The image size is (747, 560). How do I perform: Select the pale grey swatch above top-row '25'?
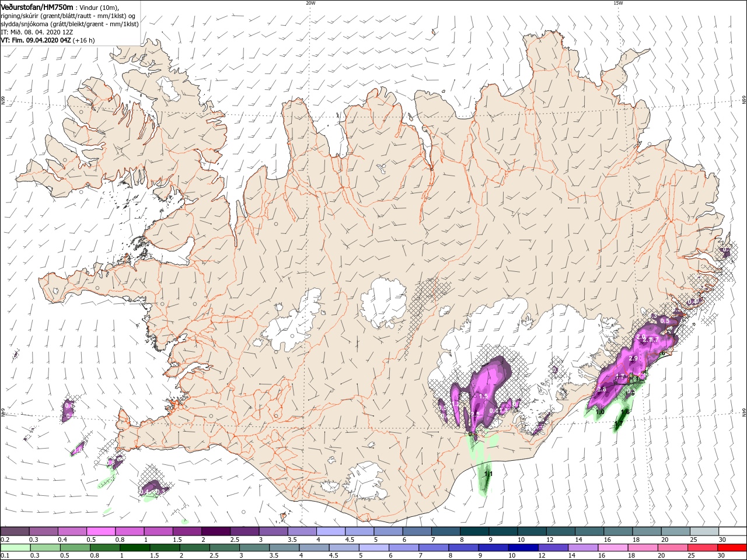[x=704, y=531]
